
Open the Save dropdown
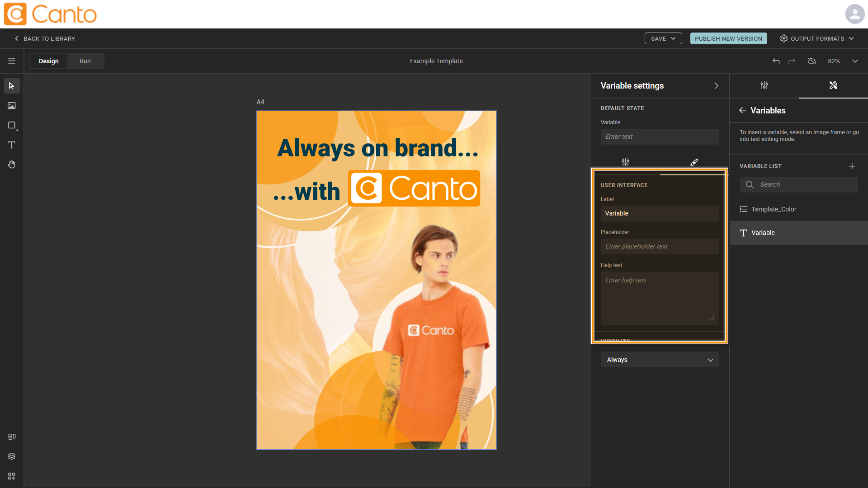point(663,38)
